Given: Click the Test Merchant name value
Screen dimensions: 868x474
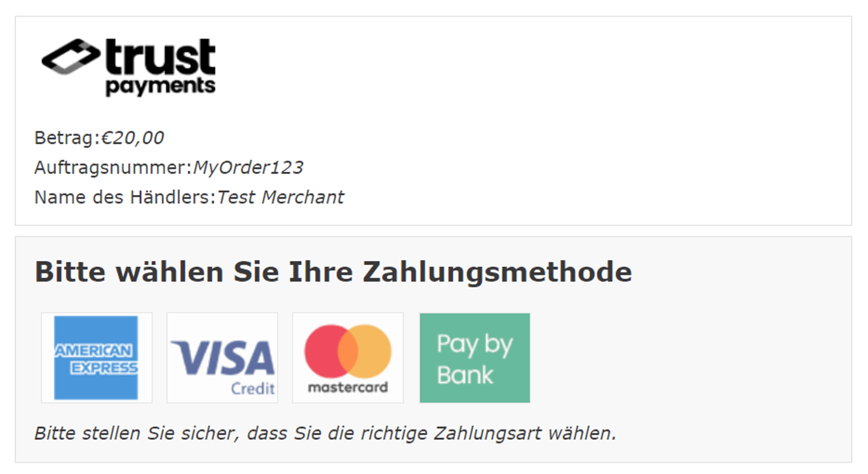Looking at the screenshot, I should [281, 198].
